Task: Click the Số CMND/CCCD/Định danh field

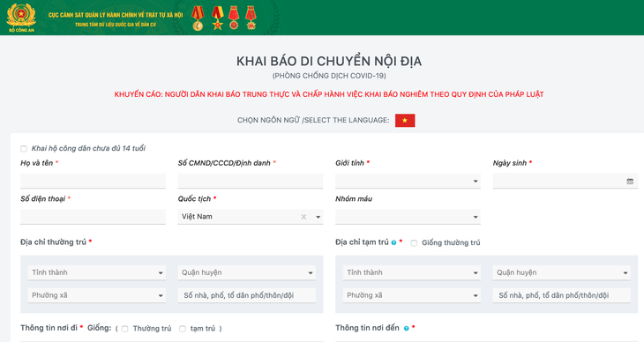Action: click(251, 181)
